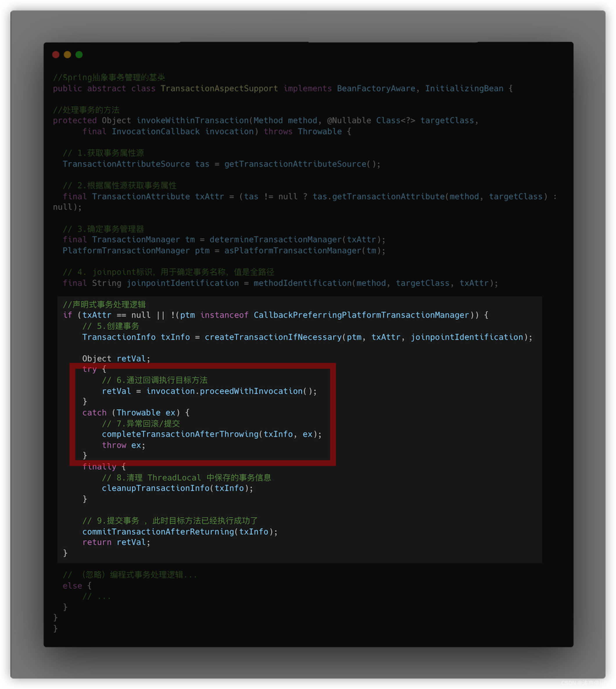The width and height of the screenshot is (616, 689).
Task: Click 'createTransactionIfNecessary' call
Action: click(x=273, y=338)
